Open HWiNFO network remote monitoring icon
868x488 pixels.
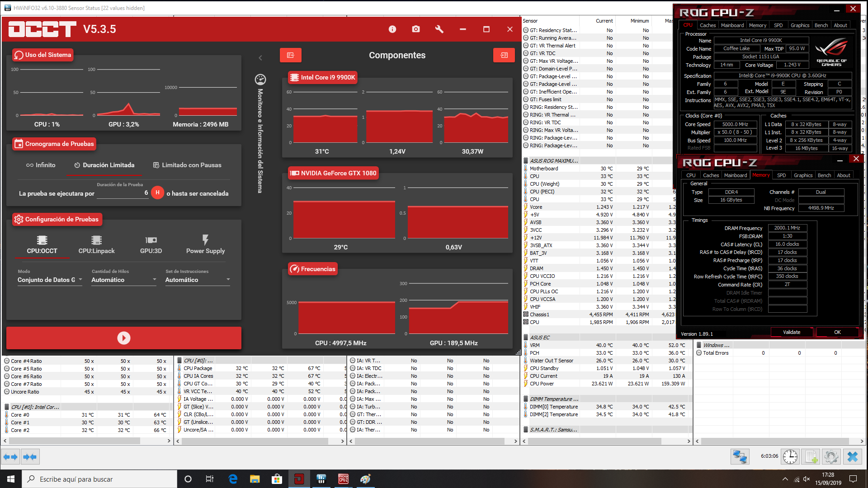pyautogui.click(x=740, y=457)
